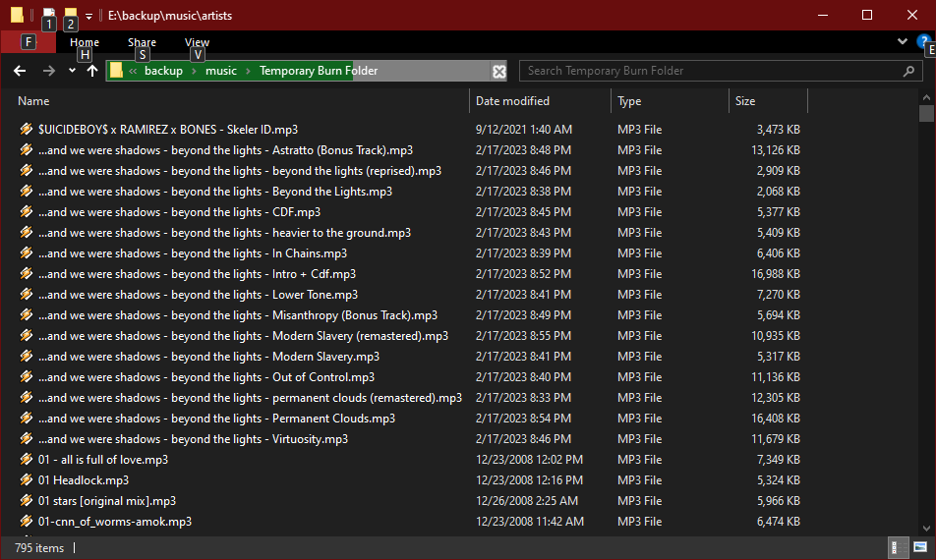Click scrollbar up arrow

(926, 97)
